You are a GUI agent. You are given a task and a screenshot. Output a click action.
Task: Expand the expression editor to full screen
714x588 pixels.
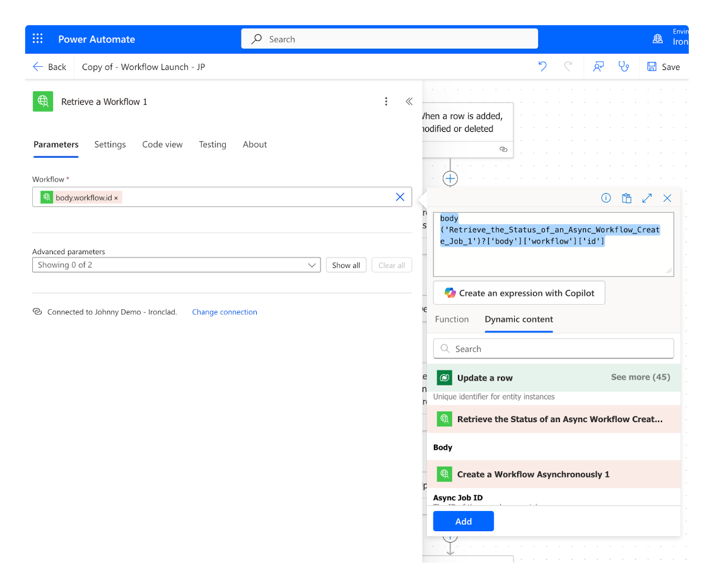[647, 197]
